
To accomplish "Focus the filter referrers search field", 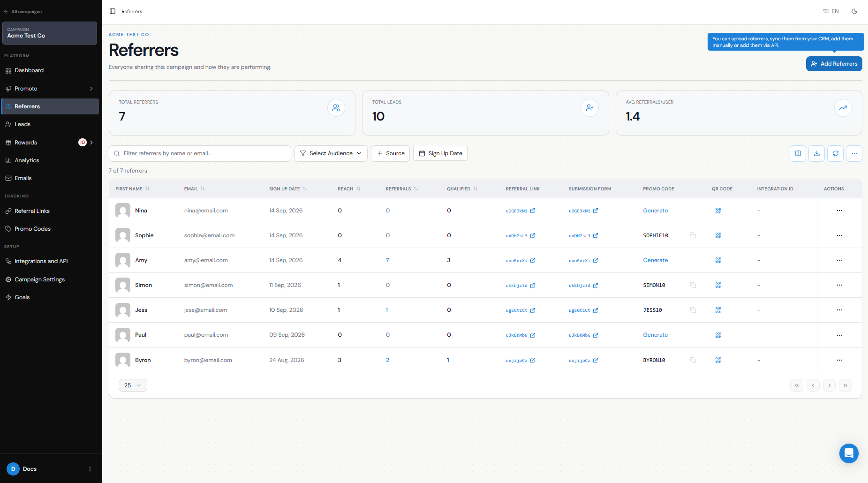I will click(x=200, y=153).
